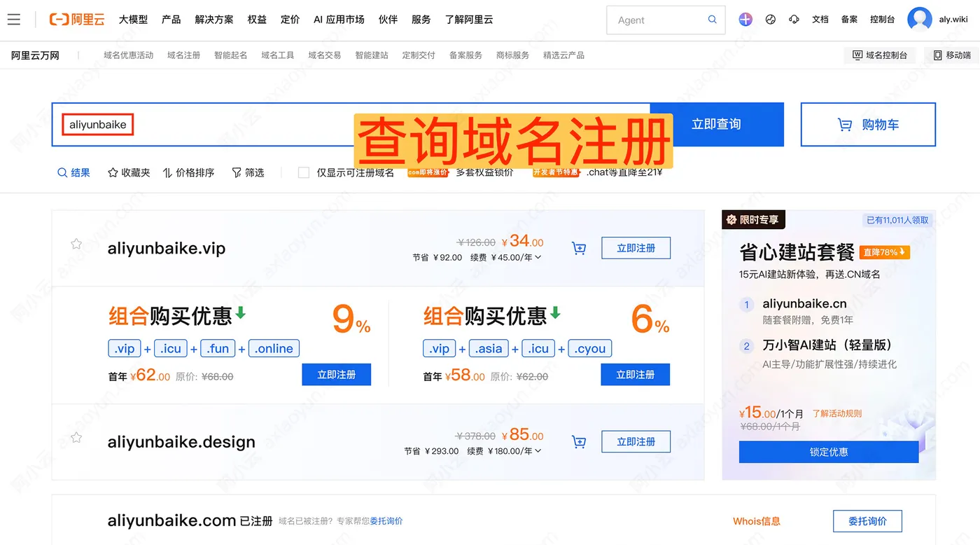Click 立即注册 for the 9% combo offer

coord(337,375)
